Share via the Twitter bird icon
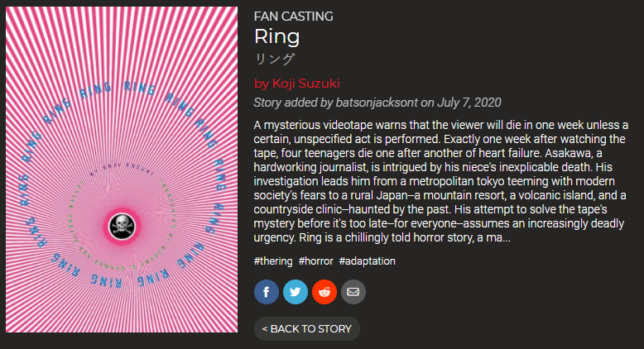644x349 pixels. pos(296,292)
